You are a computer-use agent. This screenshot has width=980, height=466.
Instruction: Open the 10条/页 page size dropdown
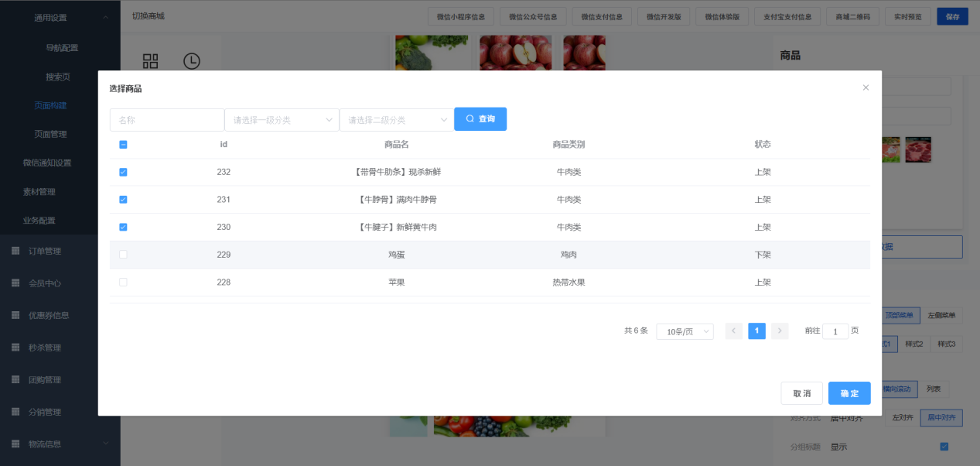pyautogui.click(x=685, y=331)
